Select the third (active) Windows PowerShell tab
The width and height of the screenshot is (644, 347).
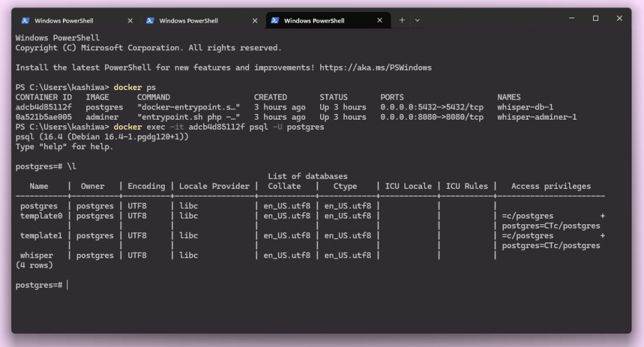[328, 21]
